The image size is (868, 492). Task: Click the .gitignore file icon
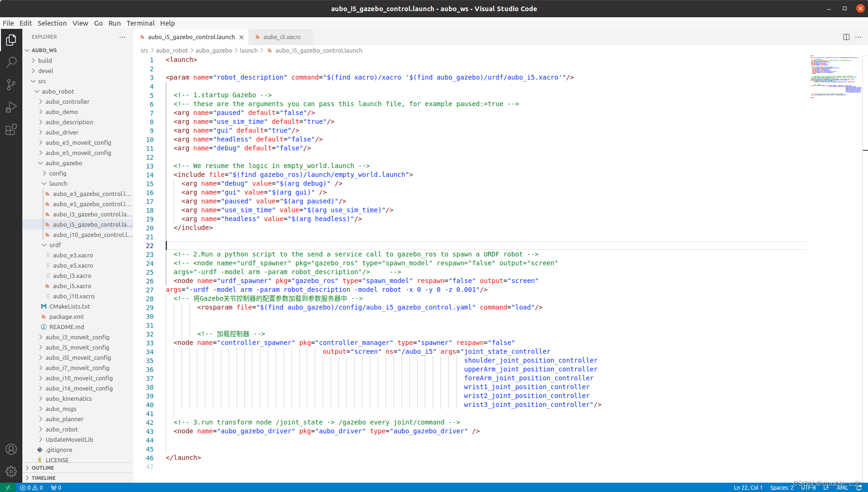(x=40, y=450)
